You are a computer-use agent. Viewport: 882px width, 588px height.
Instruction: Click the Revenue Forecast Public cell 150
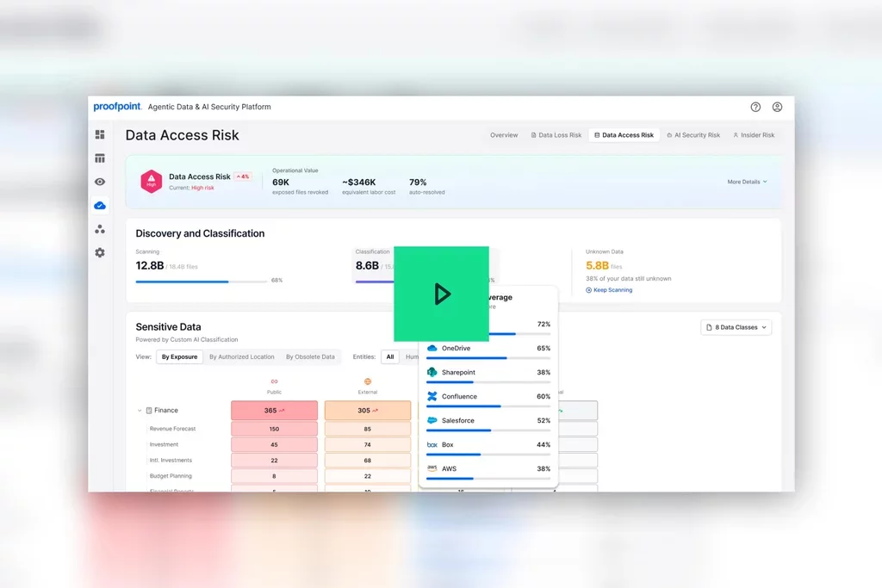274,429
